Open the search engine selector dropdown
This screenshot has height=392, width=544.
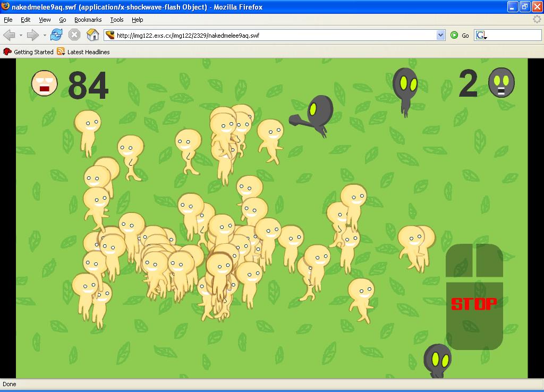click(482, 36)
